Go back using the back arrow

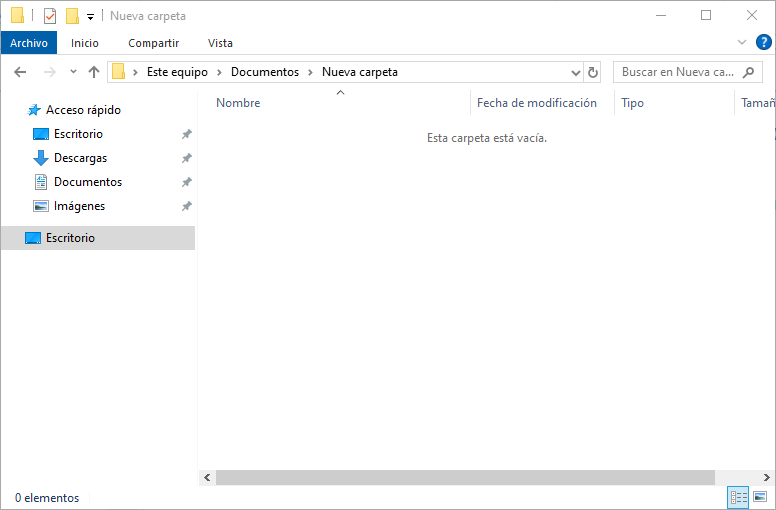(x=20, y=72)
